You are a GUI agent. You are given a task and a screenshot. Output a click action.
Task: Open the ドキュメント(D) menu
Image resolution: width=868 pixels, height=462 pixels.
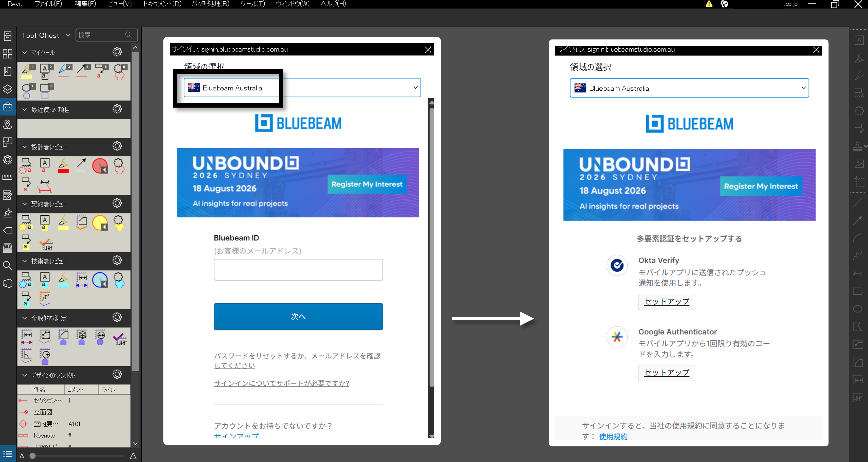[162, 4]
